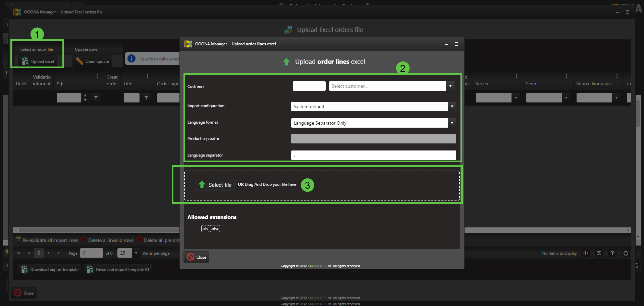The width and height of the screenshot is (644, 306).
Task: Click the Language separator input field
Action: point(373,155)
